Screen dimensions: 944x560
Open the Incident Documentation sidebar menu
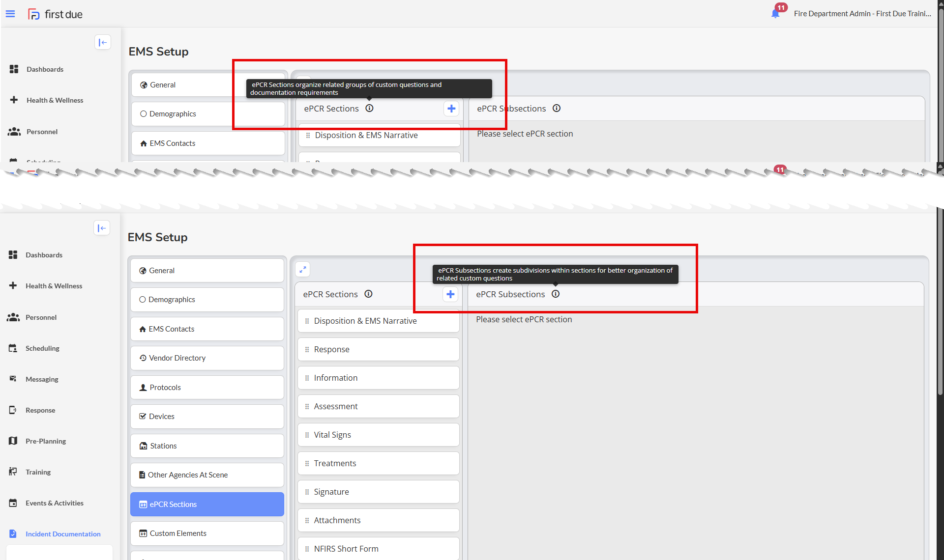[x=63, y=534]
